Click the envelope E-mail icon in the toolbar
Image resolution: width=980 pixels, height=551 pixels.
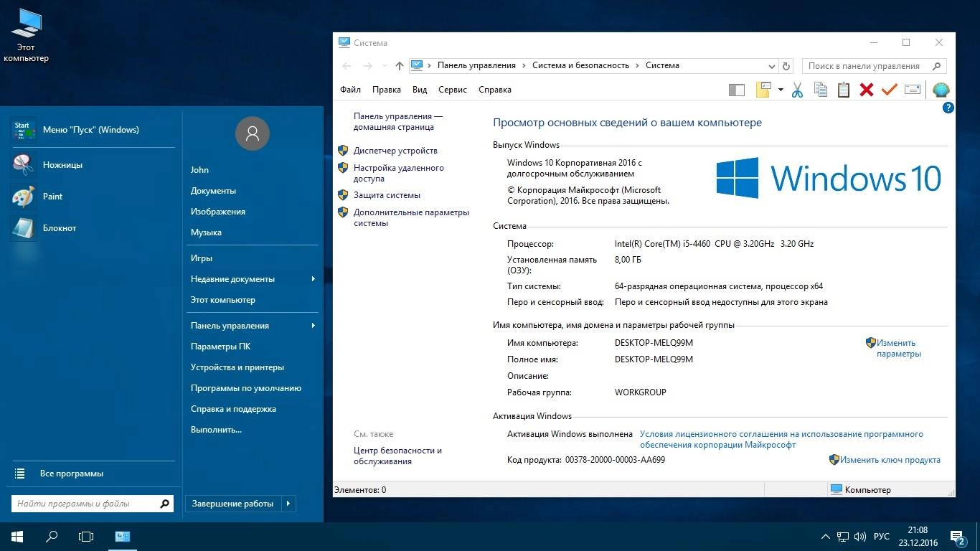pyautogui.click(x=913, y=90)
